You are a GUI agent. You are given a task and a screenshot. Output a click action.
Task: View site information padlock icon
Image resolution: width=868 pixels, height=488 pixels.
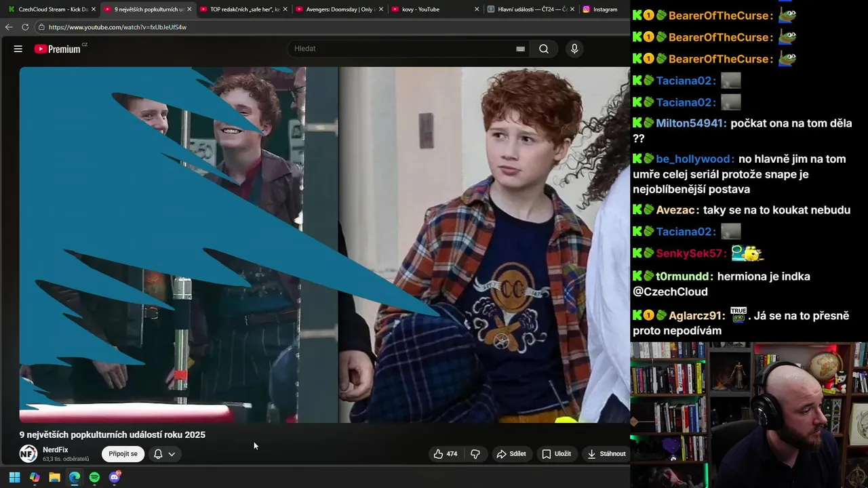[41, 27]
